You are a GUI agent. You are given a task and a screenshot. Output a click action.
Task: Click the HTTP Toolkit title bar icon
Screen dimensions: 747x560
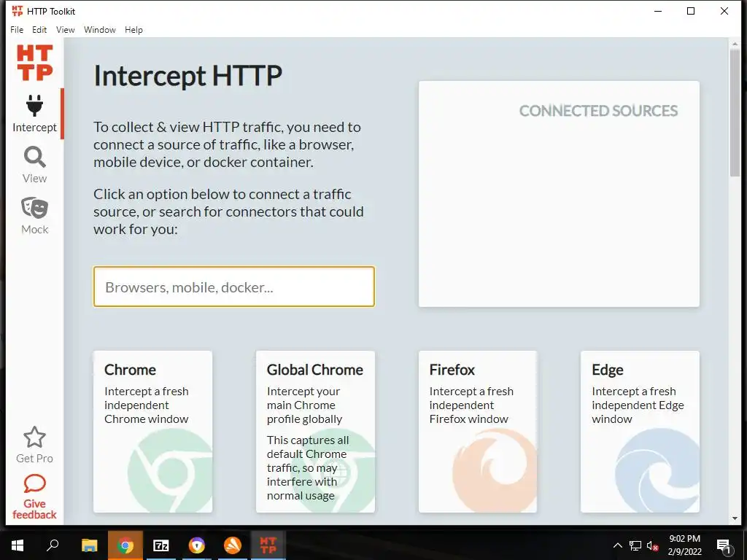click(18, 11)
